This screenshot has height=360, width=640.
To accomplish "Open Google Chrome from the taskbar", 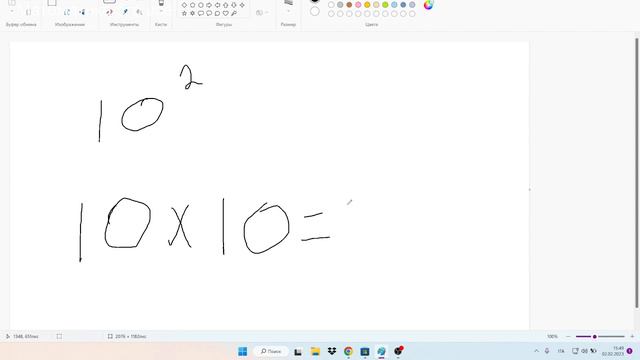I will 348,351.
